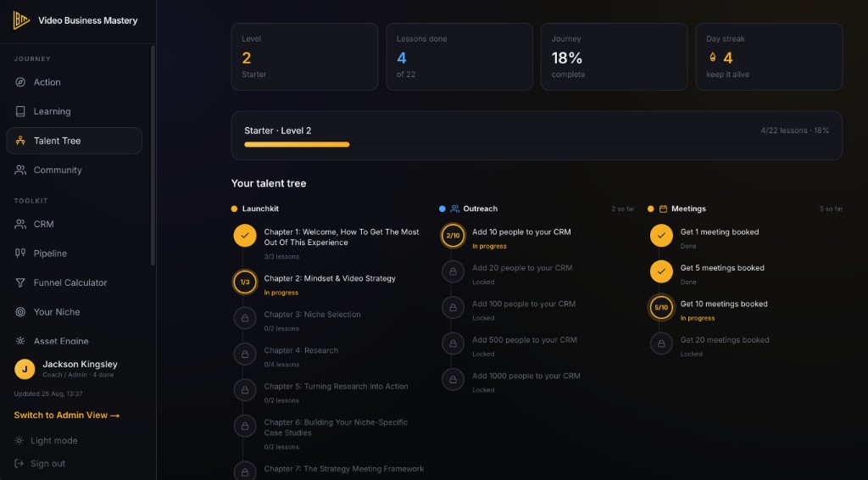Click the lock for Get 20 meetings booked
This screenshot has height=480, width=868.
tap(661, 343)
